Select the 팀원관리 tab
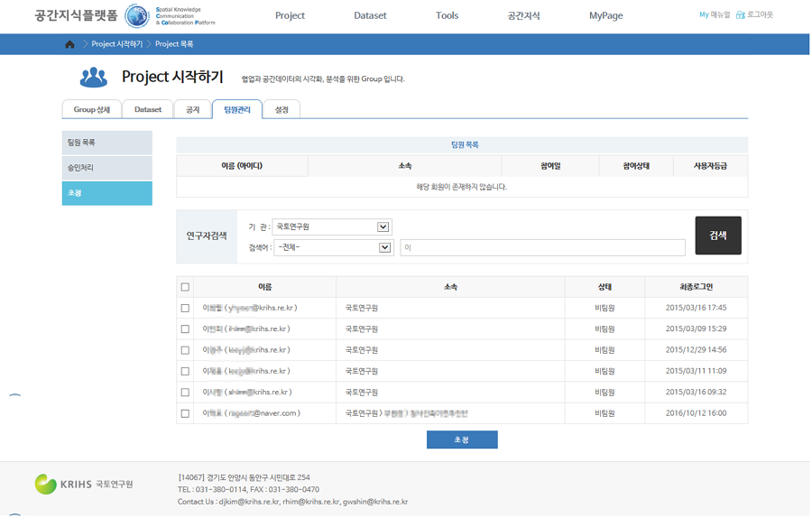812x518 pixels. point(237,109)
